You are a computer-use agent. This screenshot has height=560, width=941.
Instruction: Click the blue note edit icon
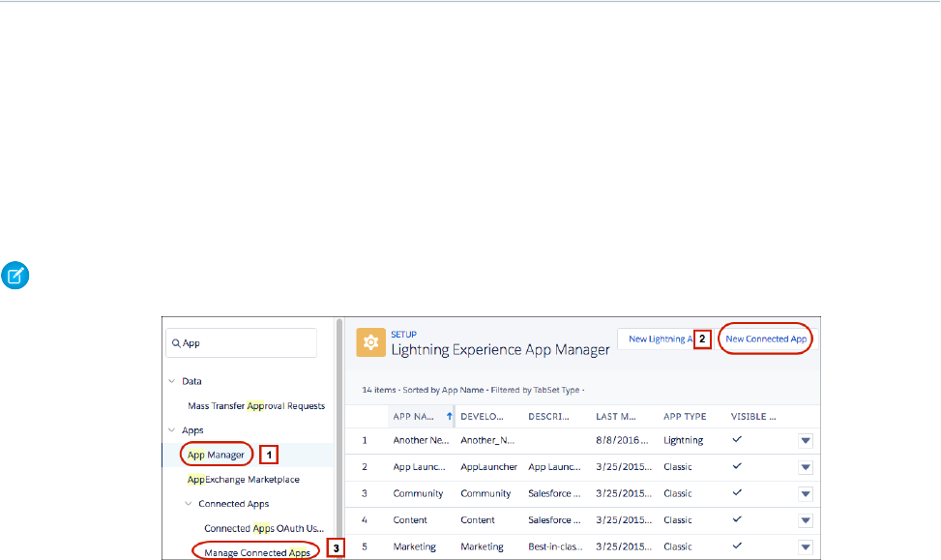[15, 276]
